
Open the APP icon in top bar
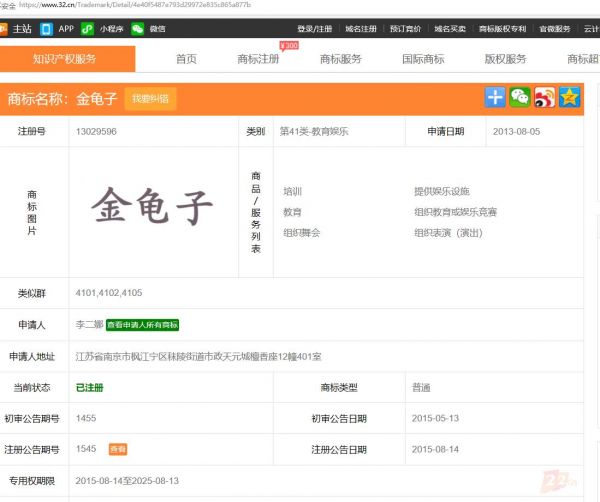click(46, 29)
